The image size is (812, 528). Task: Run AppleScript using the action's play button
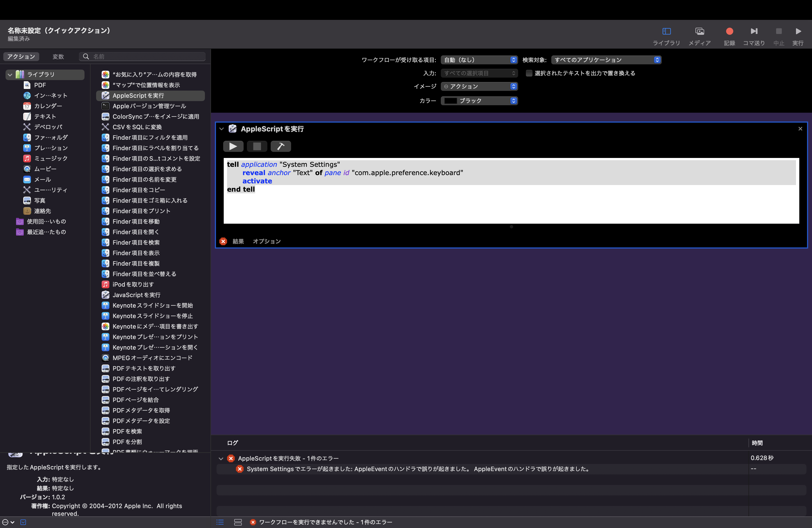(233, 146)
